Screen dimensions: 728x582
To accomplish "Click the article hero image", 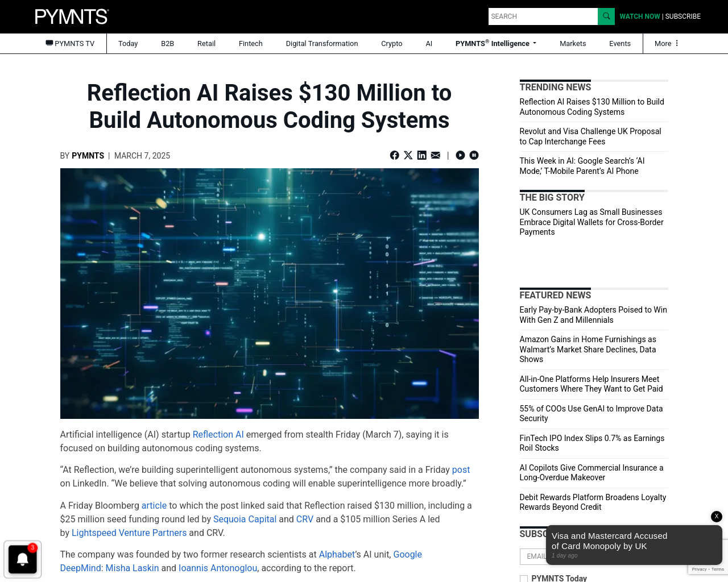I will tap(270, 293).
